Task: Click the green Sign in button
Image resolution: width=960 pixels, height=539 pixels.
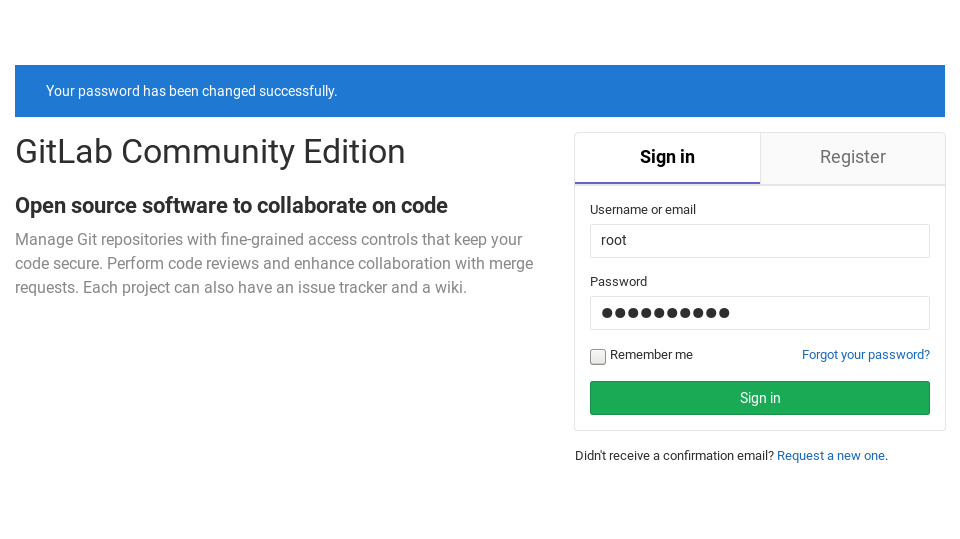Action: tap(759, 398)
